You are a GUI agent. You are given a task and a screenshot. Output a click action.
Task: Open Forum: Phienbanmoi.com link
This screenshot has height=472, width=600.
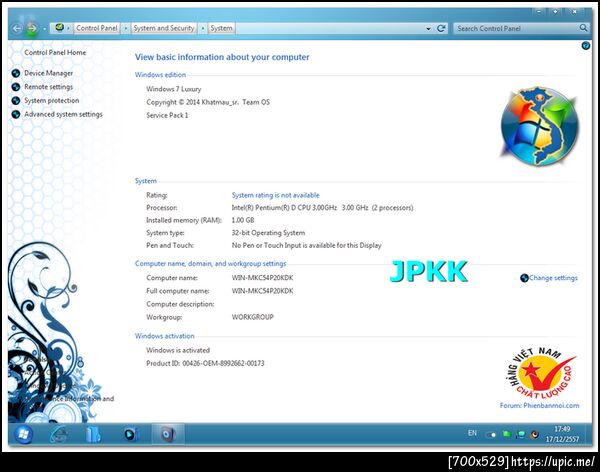click(x=539, y=405)
